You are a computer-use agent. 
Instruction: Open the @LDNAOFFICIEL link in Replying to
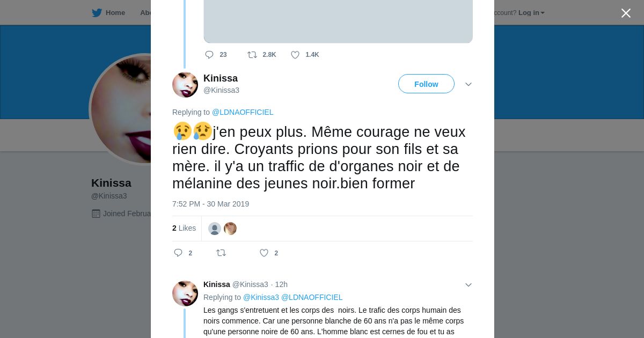243,112
